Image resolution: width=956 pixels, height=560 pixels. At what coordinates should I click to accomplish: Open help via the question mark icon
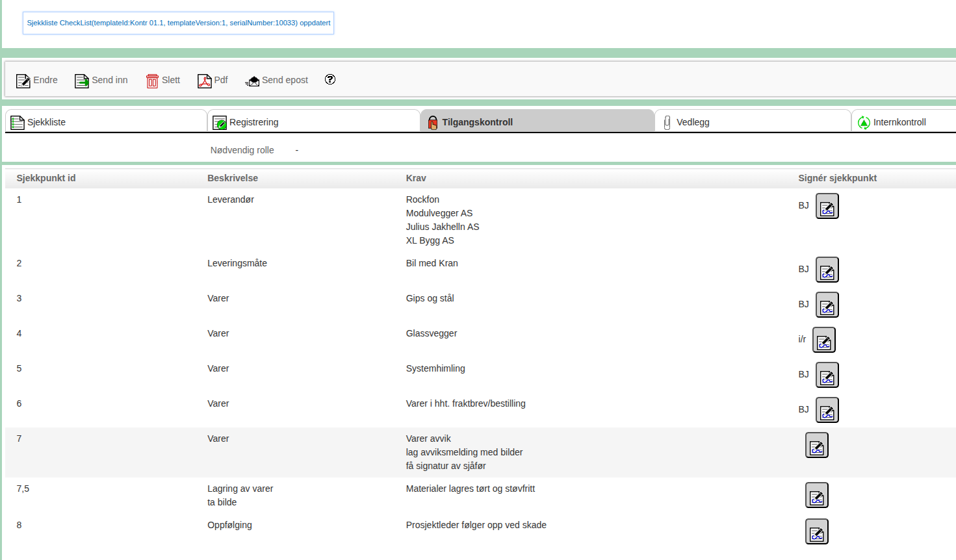[330, 79]
